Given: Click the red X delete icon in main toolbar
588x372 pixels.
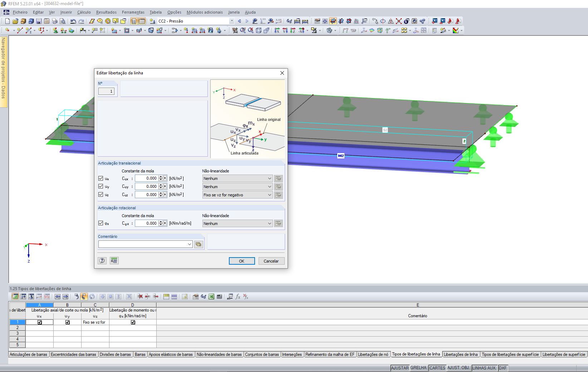Looking at the screenshot, I should tap(399, 21).
